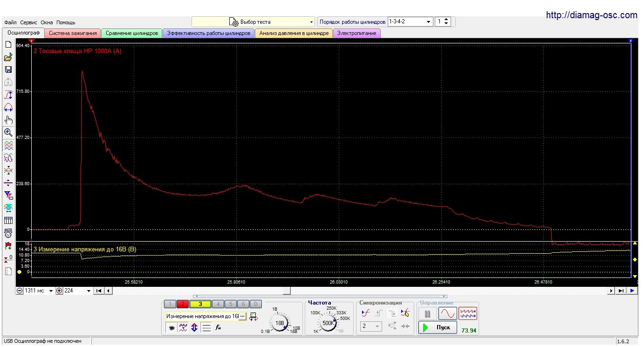
Task: Jump to start with first-frame arrow
Action: (x=99, y=291)
